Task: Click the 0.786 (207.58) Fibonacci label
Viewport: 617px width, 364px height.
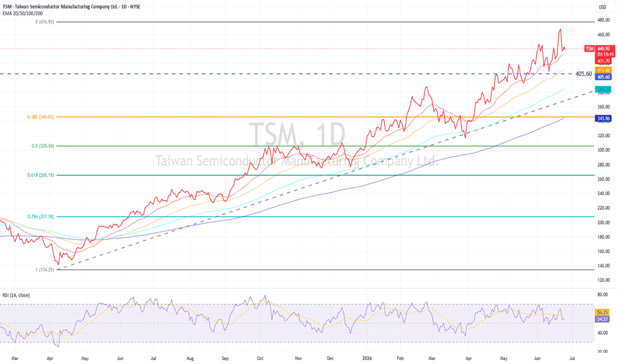Action: tap(40, 216)
